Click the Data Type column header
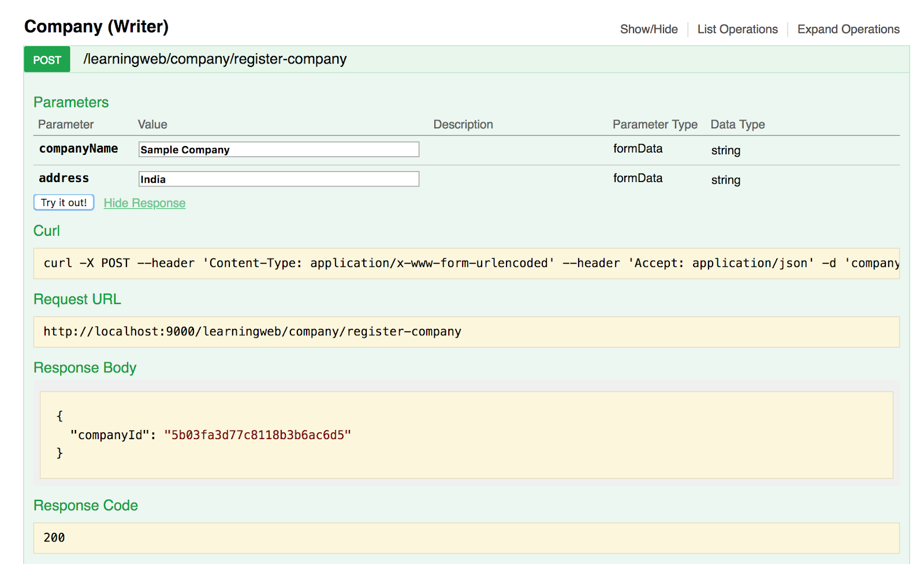This screenshot has width=924, height=564. tap(737, 124)
